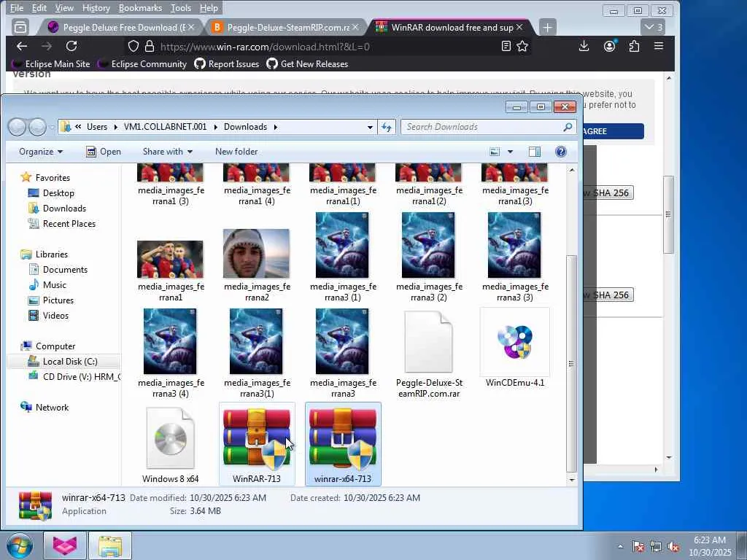Open the browser File menu
The width and height of the screenshot is (747, 560).
point(17,8)
